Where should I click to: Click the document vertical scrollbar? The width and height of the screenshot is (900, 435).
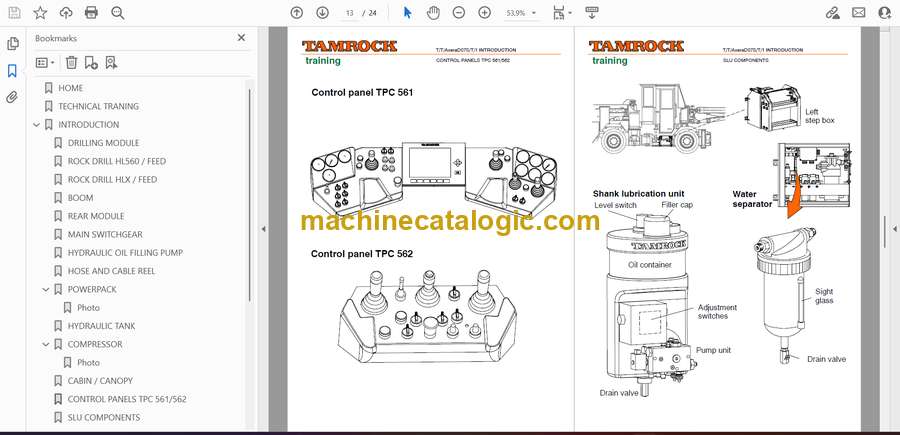coord(885,232)
